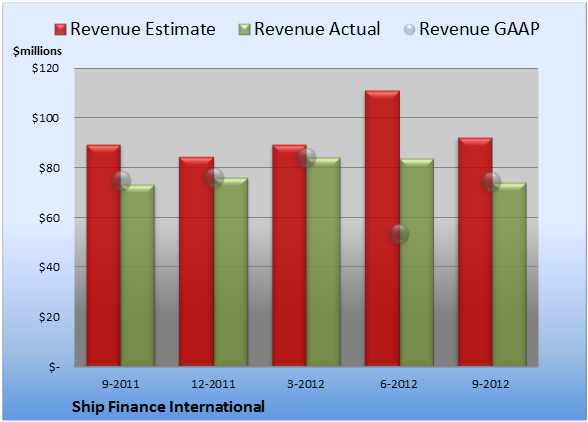Select the tall red estimate bar for 6-2012
The image size is (588, 422).
[382, 228]
